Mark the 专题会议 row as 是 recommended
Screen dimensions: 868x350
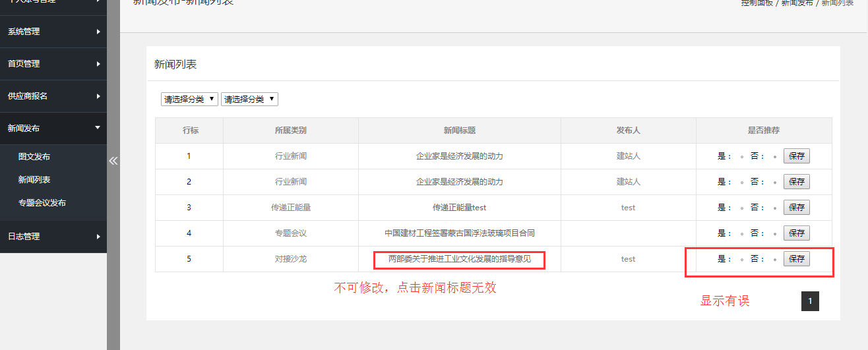(x=742, y=234)
